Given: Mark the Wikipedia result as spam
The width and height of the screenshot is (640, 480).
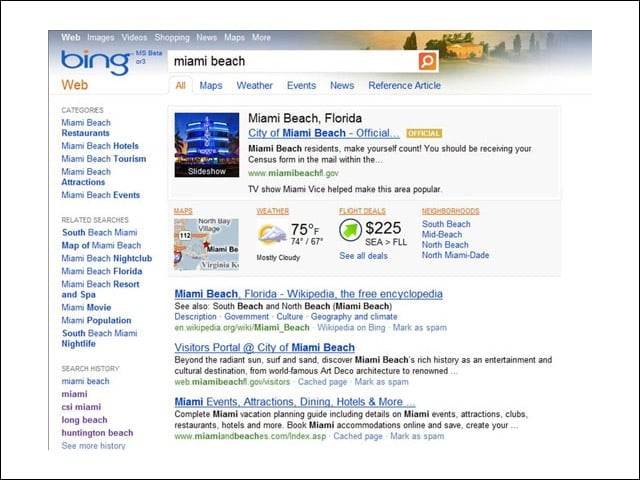Looking at the screenshot, I should [x=420, y=327].
